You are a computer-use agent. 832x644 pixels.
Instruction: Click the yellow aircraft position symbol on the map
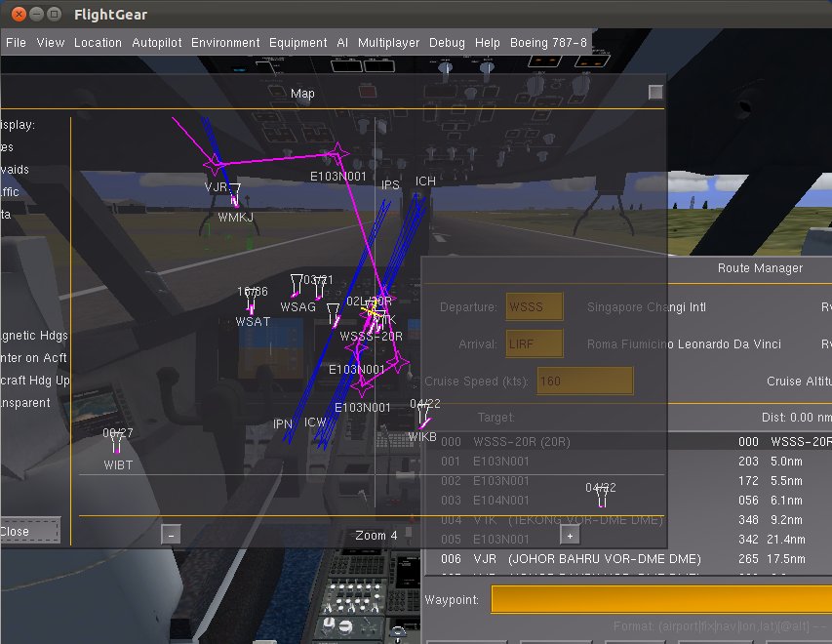click(x=371, y=311)
